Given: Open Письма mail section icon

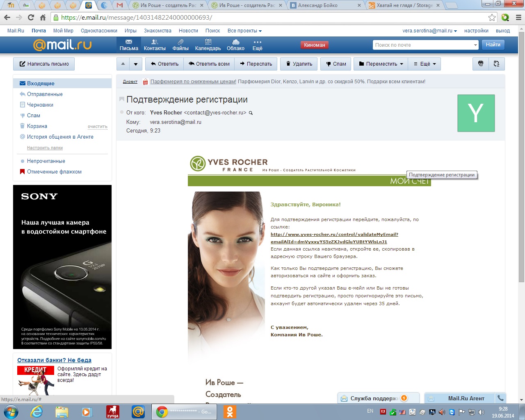Looking at the screenshot, I should pos(129,45).
